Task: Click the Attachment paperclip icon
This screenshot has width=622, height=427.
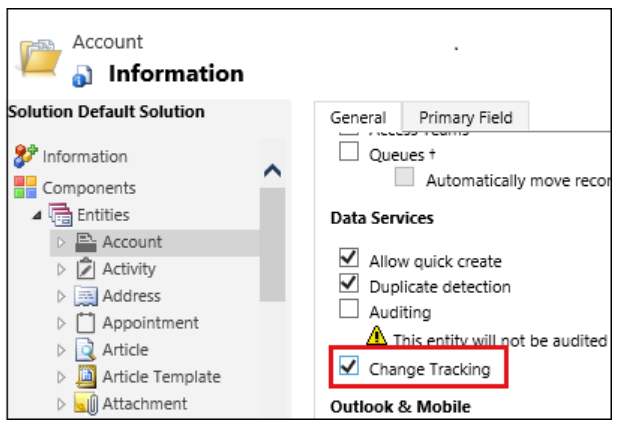Action: coord(86,404)
